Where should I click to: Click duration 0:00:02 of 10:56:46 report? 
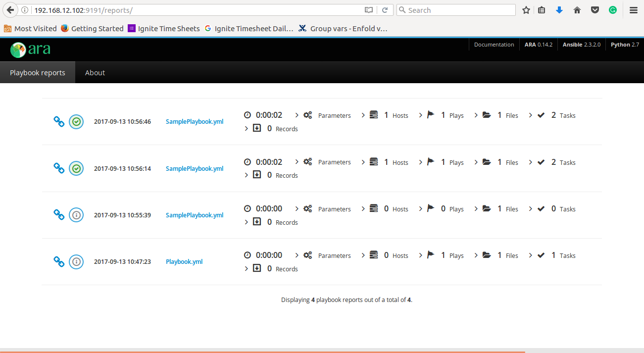point(269,115)
